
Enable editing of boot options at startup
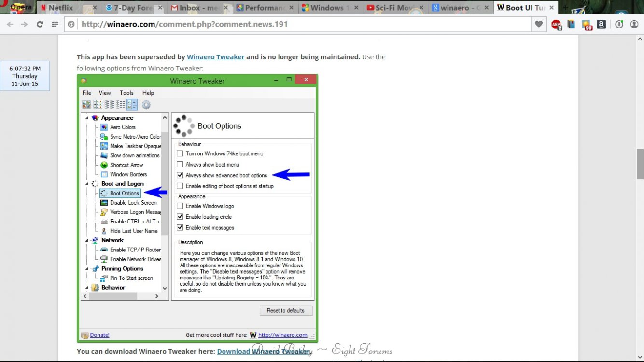click(x=180, y=186)
